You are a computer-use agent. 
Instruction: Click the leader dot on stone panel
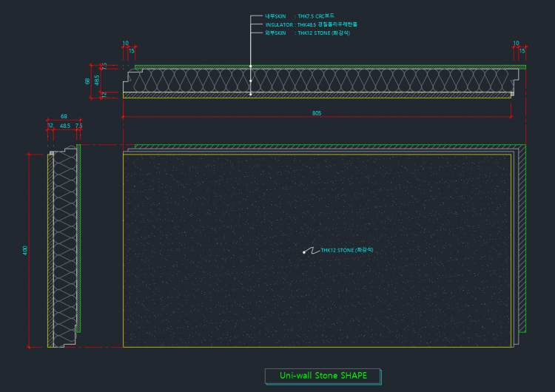click(304, 252)
